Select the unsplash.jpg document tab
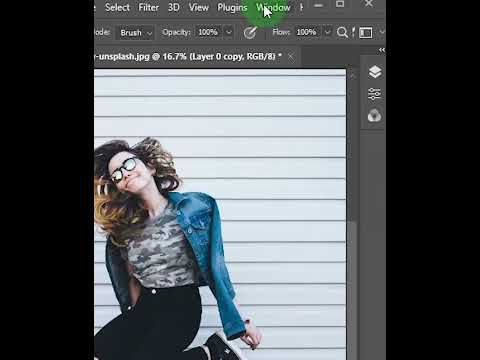 point(188,57)
